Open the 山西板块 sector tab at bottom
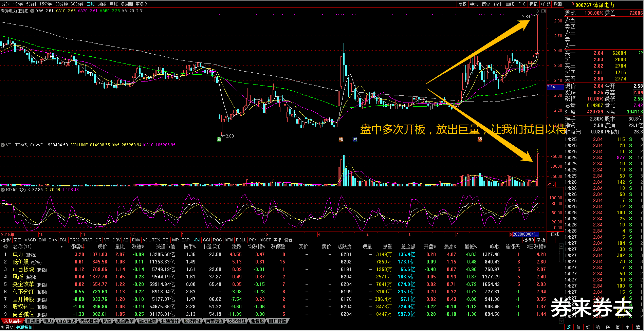The height and width of the screenshot is (331, 644). [67, 321]
